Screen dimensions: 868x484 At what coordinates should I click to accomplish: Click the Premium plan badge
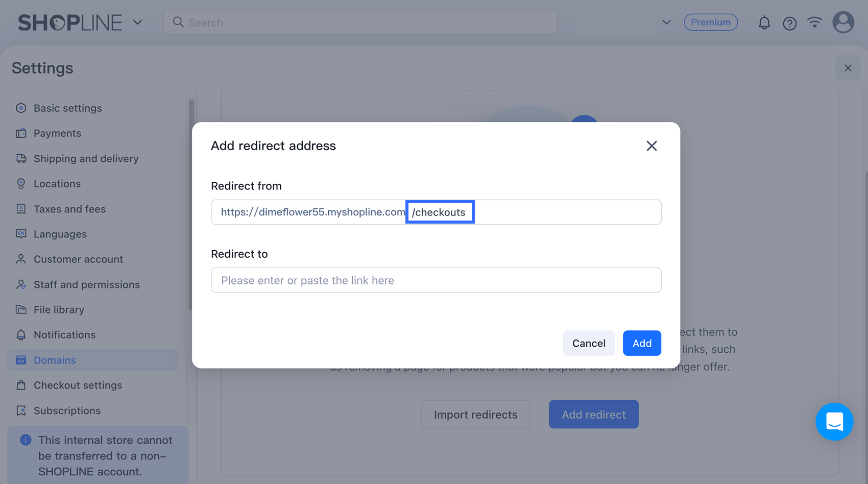pos(710,22)
